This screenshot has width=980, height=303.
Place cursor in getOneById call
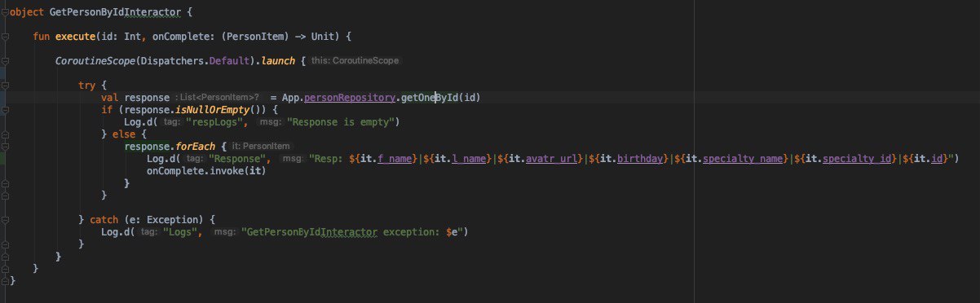pyautogui.click(x=429, y=98)
